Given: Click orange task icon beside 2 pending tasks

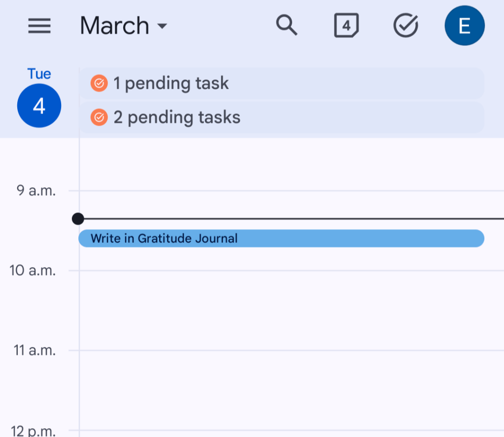Looking at the screenshot, I should coord(99,117).
